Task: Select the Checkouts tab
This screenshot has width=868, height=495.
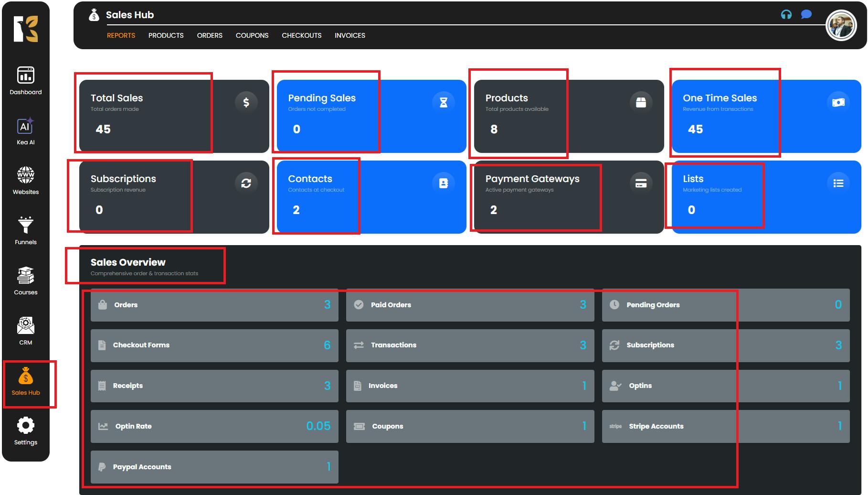Action: tap(301, 35)
